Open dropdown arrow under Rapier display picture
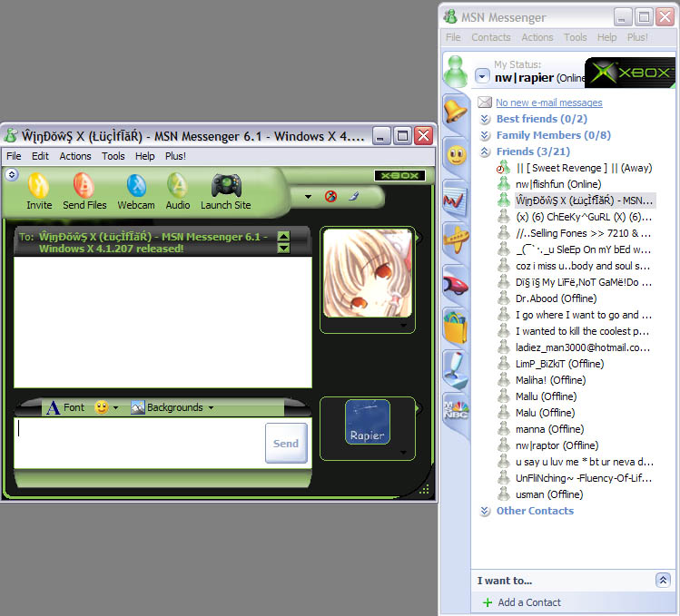This screenshot has height=616, width=680. tap(403, 452)
